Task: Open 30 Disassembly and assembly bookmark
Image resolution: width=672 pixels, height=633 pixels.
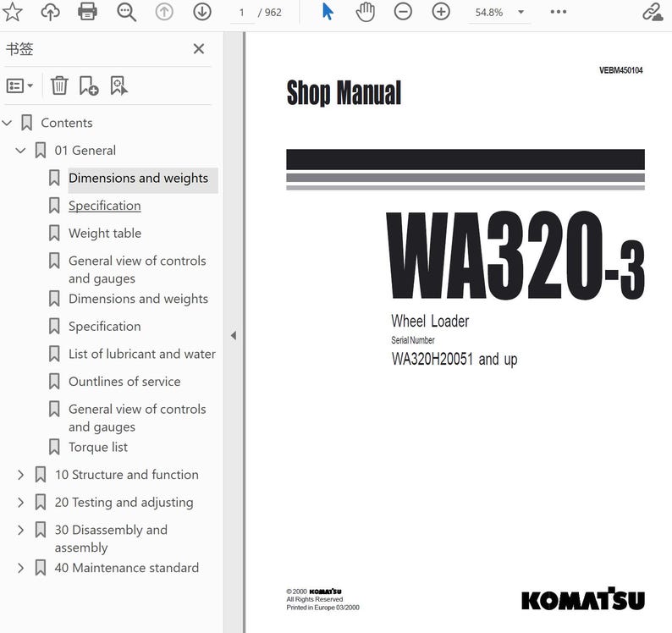Action: coord(111,539)
